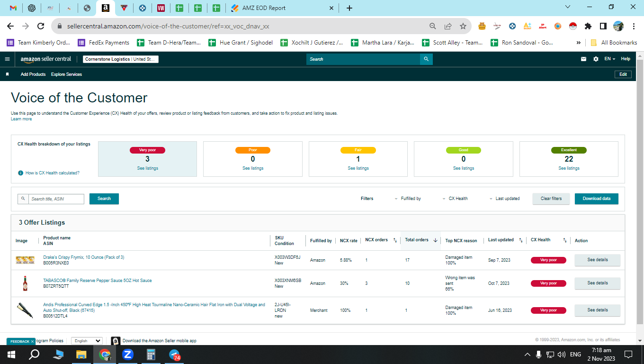The image size is (644, 364).
Task: Click the Amazon Seller Central logo
Action: point(45,59)
